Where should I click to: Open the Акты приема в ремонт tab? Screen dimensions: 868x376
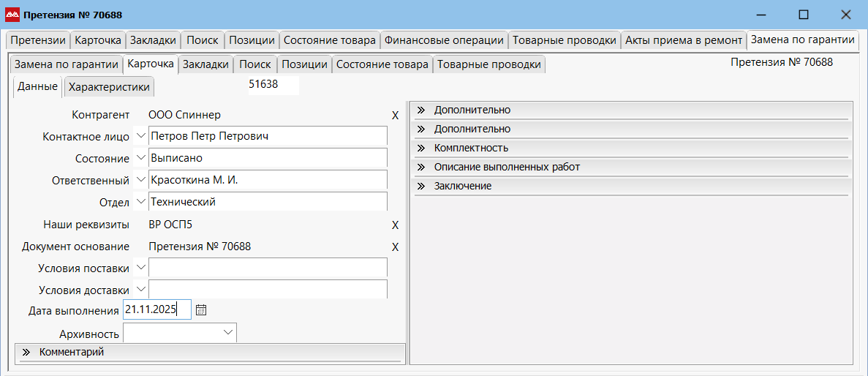point(683,40)
